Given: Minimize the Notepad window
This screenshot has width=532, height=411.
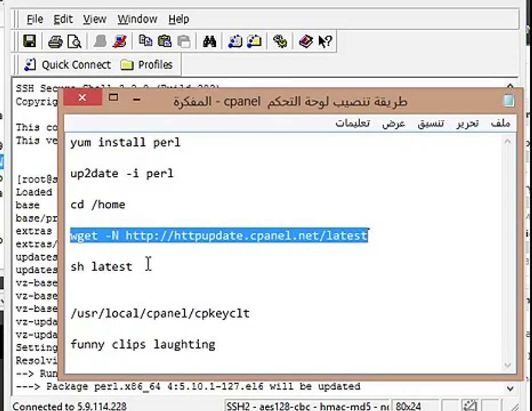Looking at the screenshot, I should [x=137, y=98].
